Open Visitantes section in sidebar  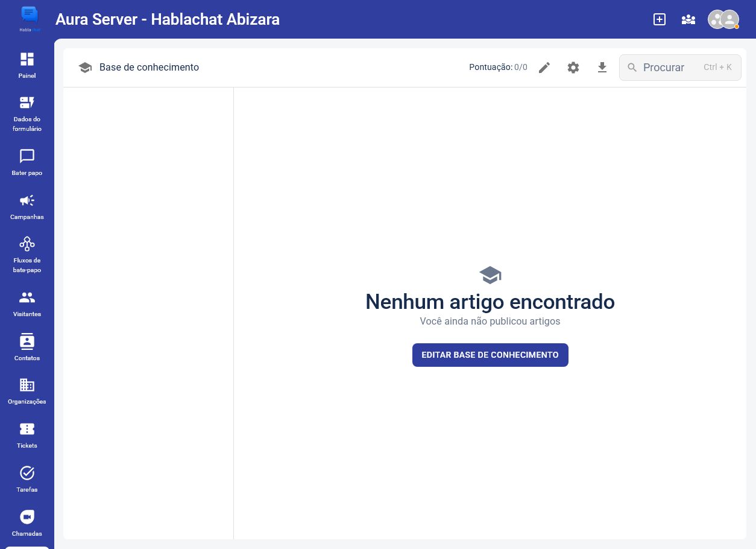click(27, 303)
